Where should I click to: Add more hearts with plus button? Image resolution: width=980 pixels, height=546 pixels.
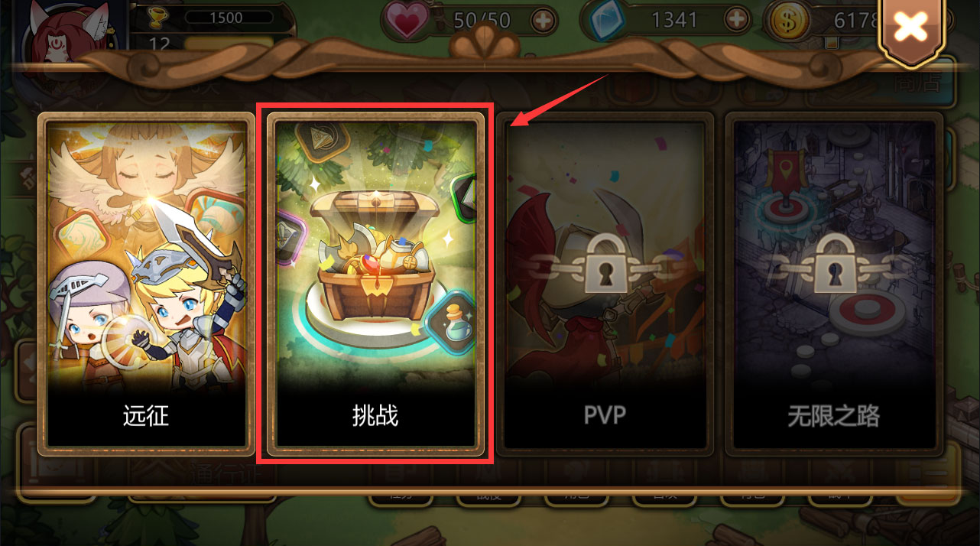point(544,21)
